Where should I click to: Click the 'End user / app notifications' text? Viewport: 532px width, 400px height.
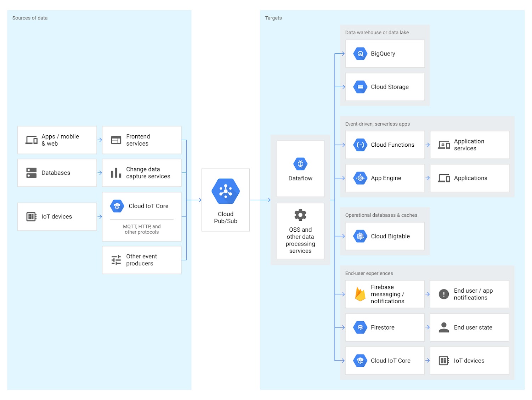tap(473, 294)
